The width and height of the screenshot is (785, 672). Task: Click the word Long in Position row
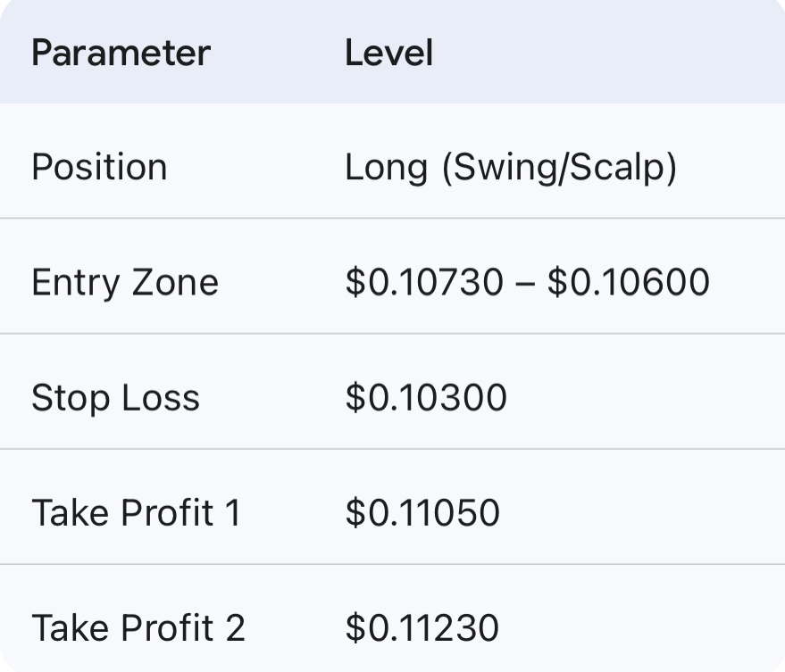click(386, 168)
